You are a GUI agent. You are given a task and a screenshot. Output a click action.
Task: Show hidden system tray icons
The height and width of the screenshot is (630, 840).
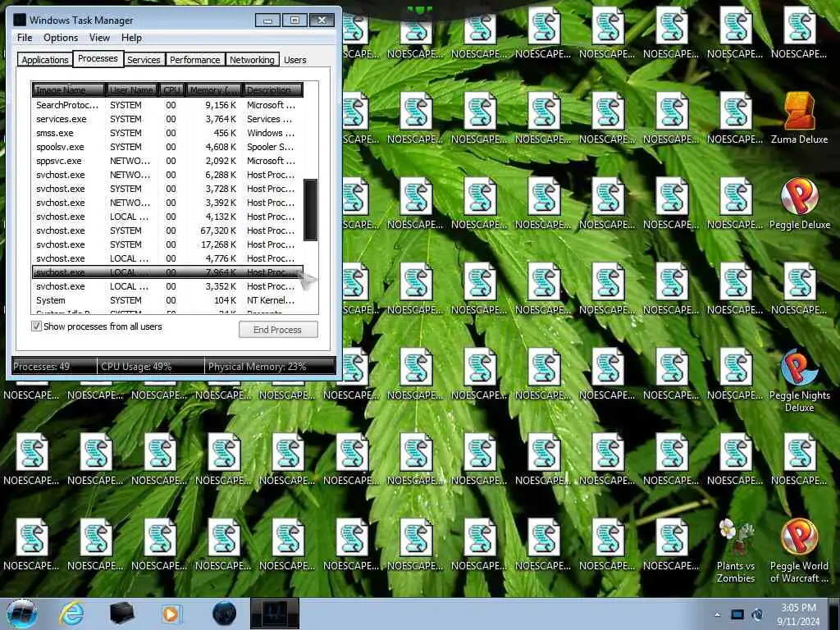tap(717, 615)
